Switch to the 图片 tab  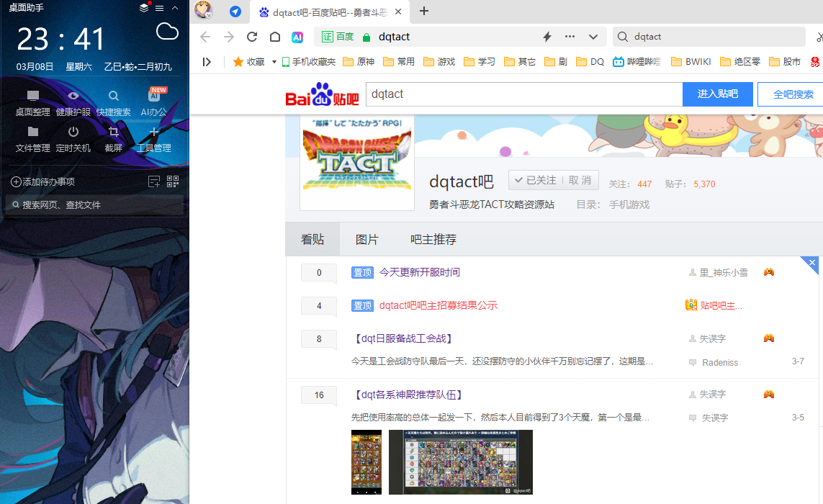367,239
